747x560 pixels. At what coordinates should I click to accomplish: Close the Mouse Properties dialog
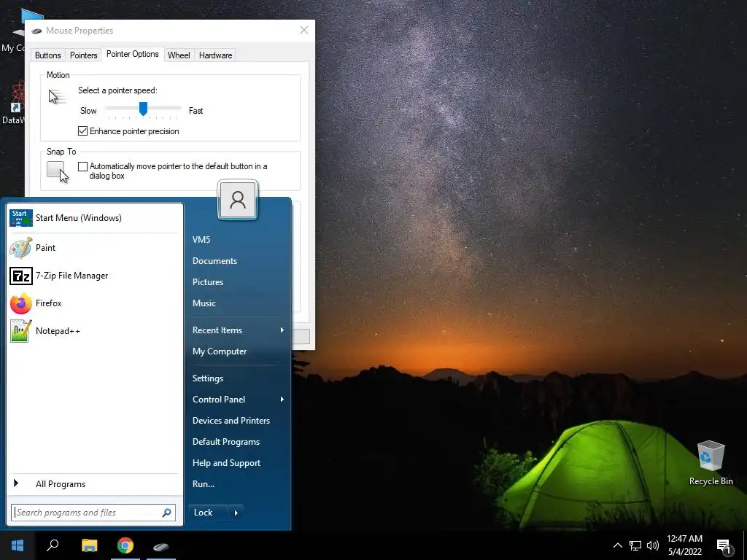(304, 30)
